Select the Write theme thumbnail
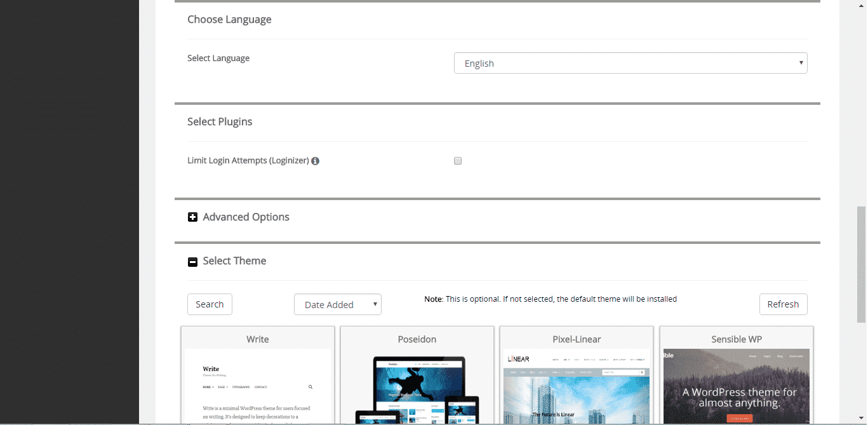Viewport: 868px width, 425px height. (x=258, y=386)
